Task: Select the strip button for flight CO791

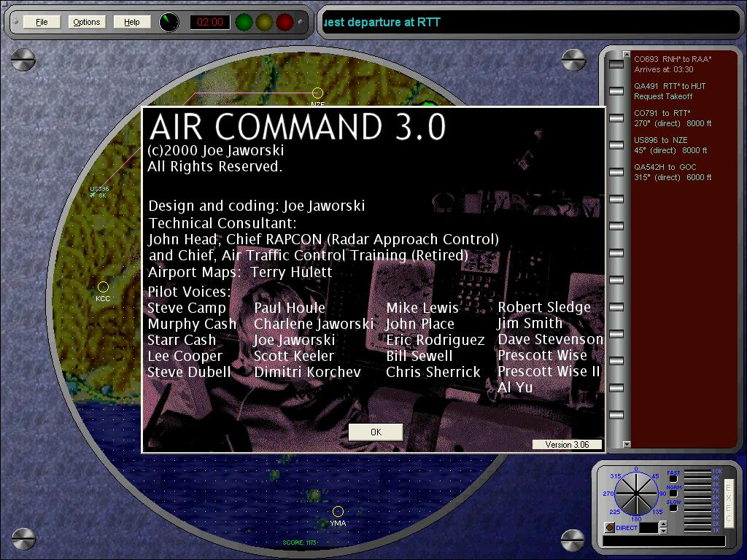Action: (616, 118)
